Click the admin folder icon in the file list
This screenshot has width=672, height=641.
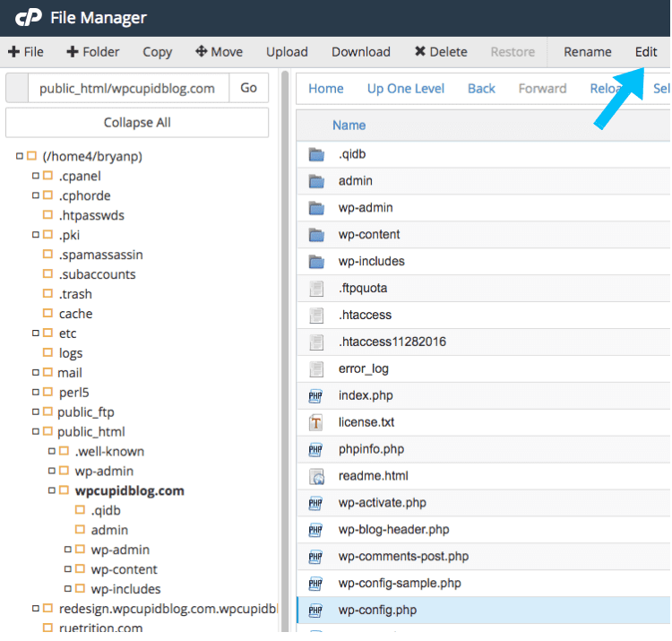316,181
